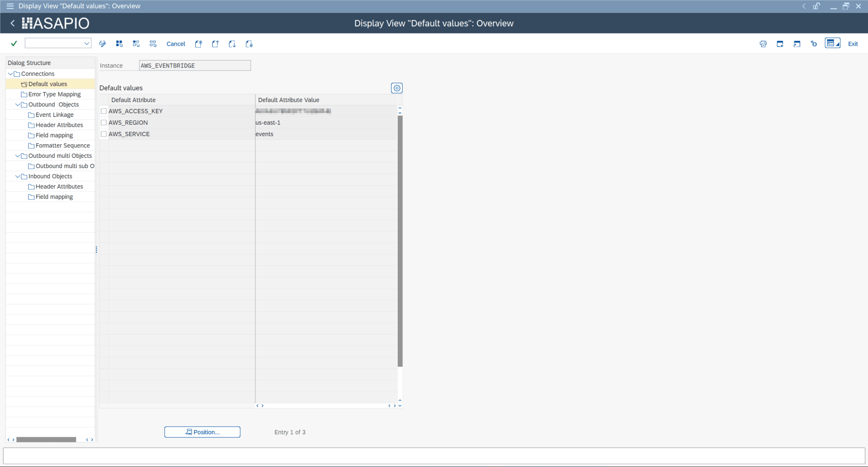Click table scroll down arrow at bottom
Screen dimensions: 868x467
(400, 406)
